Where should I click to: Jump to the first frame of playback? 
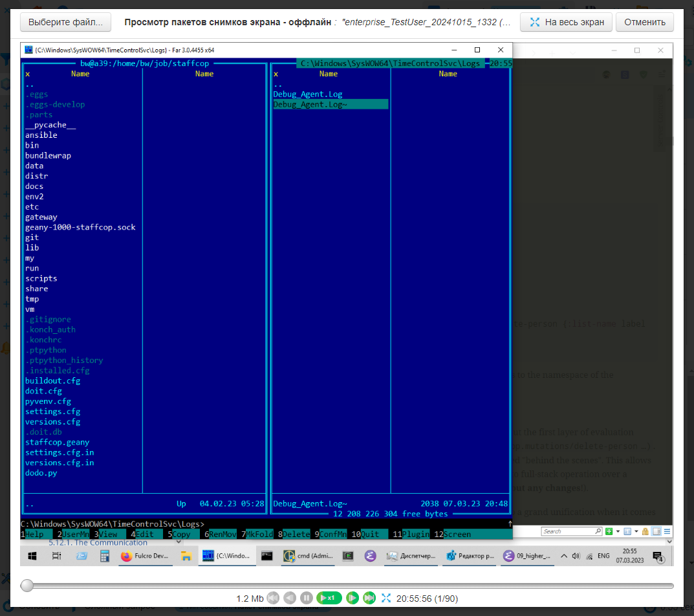pyautogui.click(x=273, y=599)
